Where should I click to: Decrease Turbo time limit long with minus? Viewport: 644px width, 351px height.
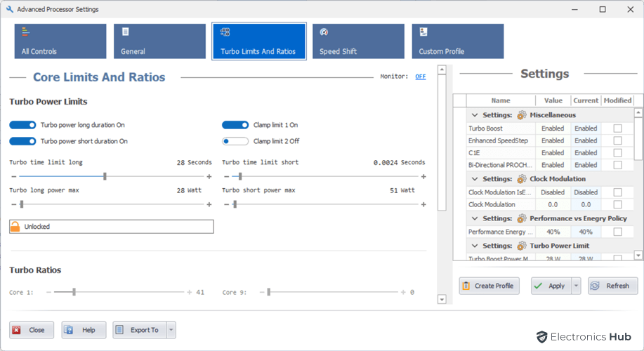(14, 176)
